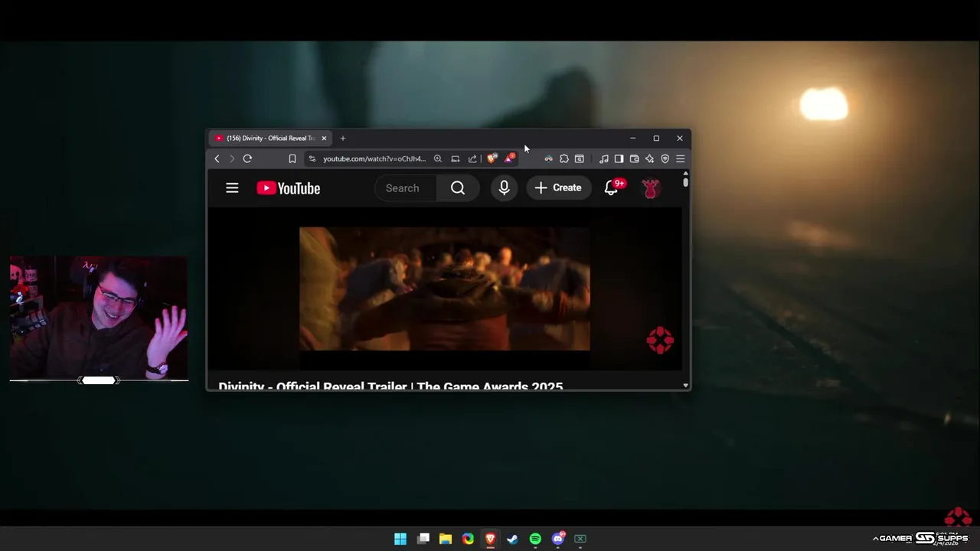The width and height of the screenshot is (980, 551).
Task: Open Steam from the taskbar
Action: click(x=513, y=539)
